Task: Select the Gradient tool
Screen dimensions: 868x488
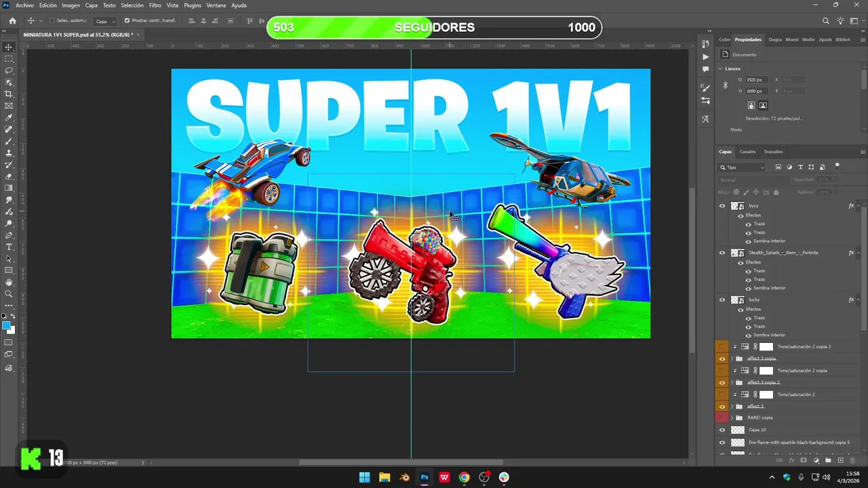Action: [9, 188]
